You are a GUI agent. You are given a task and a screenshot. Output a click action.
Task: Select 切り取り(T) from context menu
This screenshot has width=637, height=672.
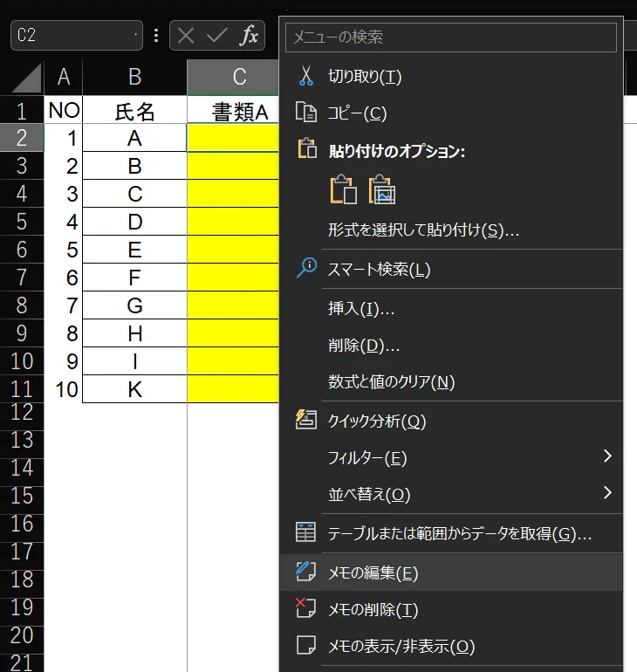451,76
